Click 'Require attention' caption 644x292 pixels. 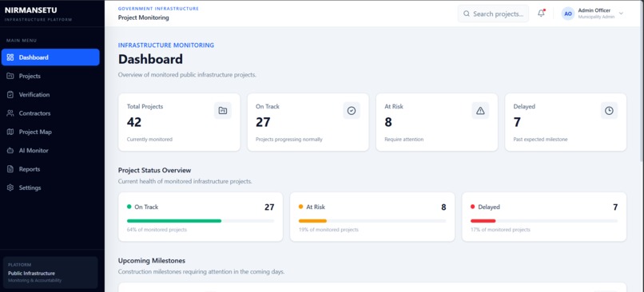click(403, 140)
